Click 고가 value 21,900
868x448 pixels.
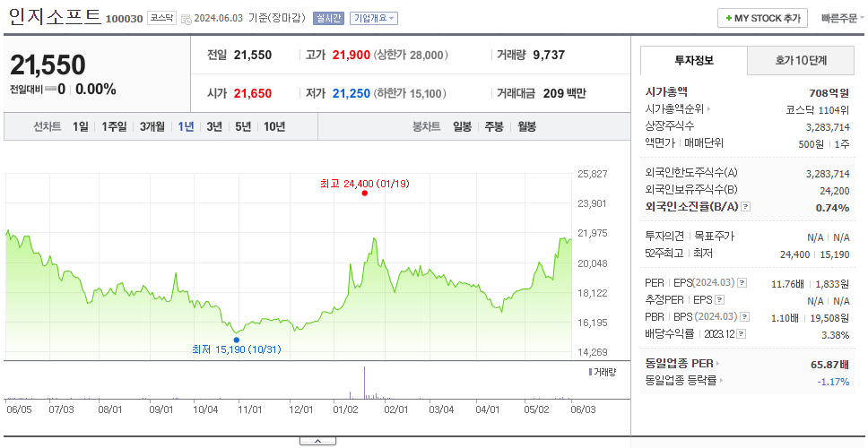[351, 55]
